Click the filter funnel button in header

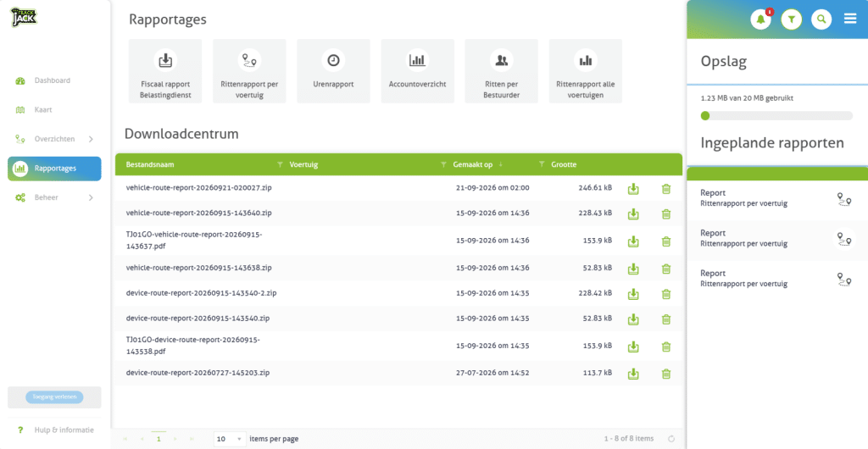(x=792, y=19)
